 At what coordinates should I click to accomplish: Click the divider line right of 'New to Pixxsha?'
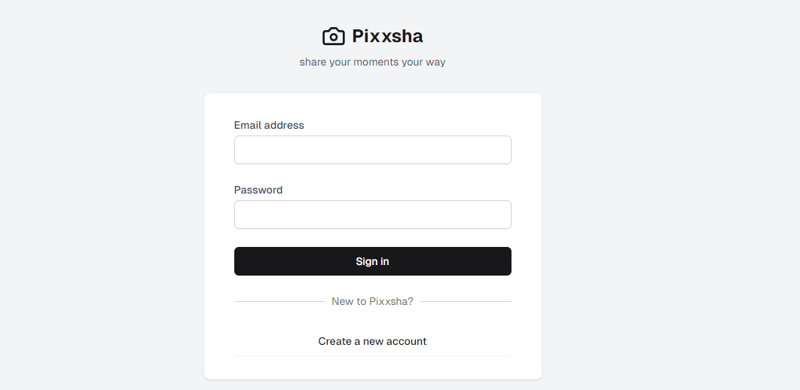(x=465, y=302)
